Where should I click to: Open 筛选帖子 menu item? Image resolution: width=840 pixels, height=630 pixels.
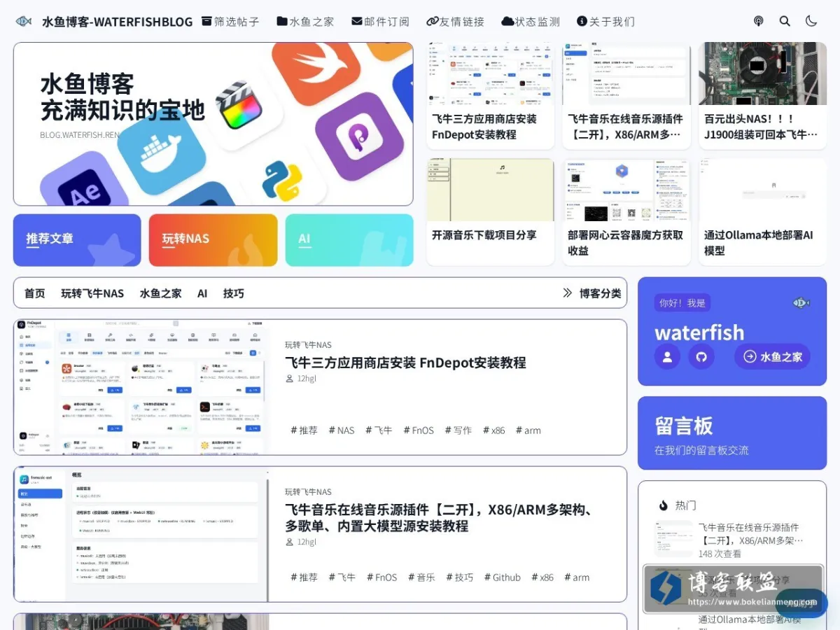230,22
